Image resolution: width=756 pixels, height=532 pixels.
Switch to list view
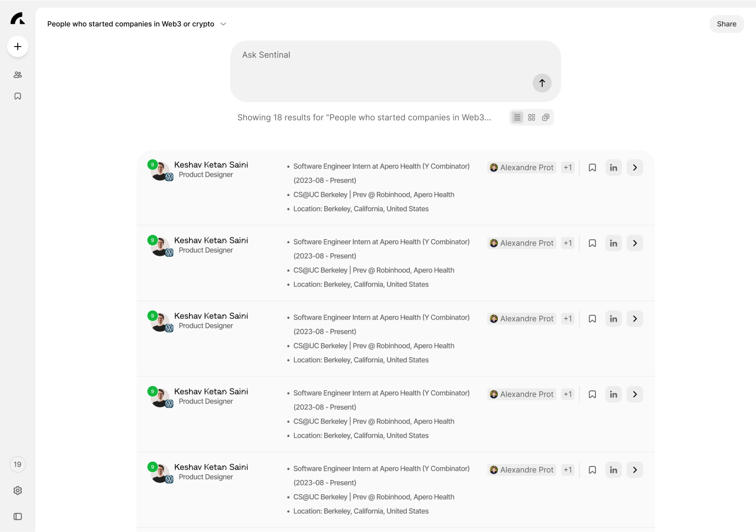pos(517,118)
